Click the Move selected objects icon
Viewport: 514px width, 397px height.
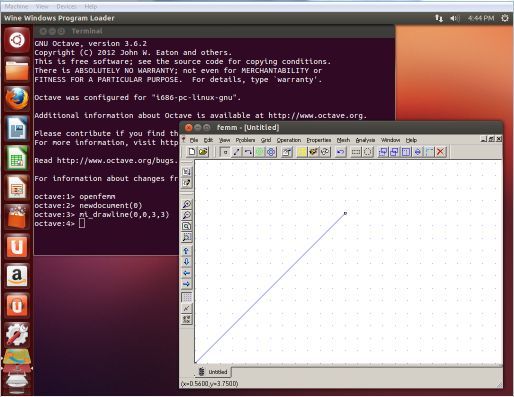[x=383, y=152]
